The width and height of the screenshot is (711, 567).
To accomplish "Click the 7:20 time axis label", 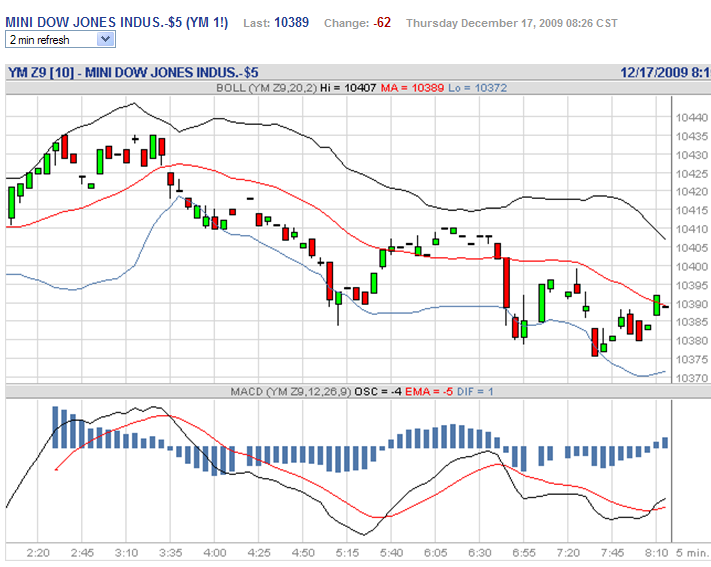I will (x=568, y=553).
